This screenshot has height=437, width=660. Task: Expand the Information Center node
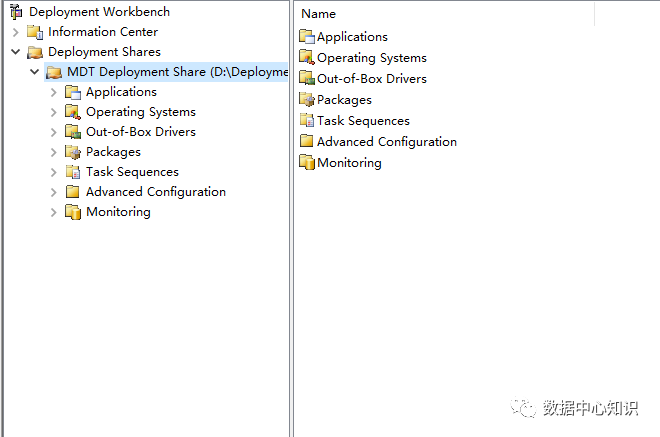coord(16,32)
